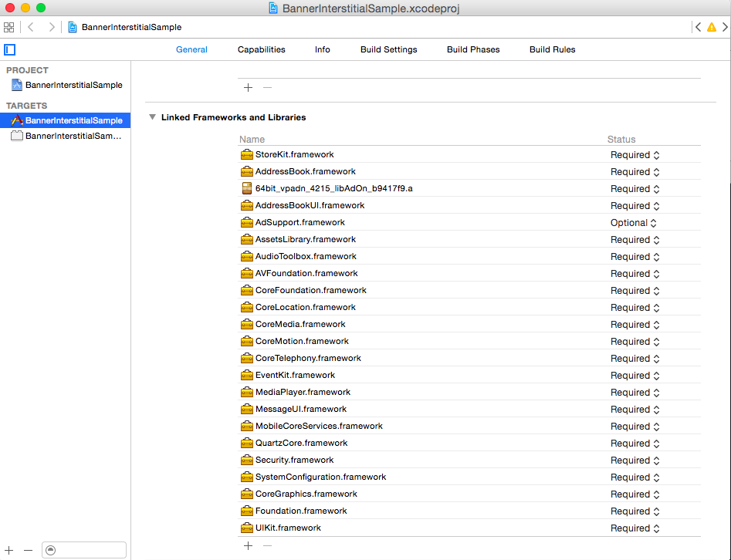This screenshot has width=731, height=560.
Task: Select CoreFoundation.framework row
Action: pyautogui.click(x=469, y=290)
